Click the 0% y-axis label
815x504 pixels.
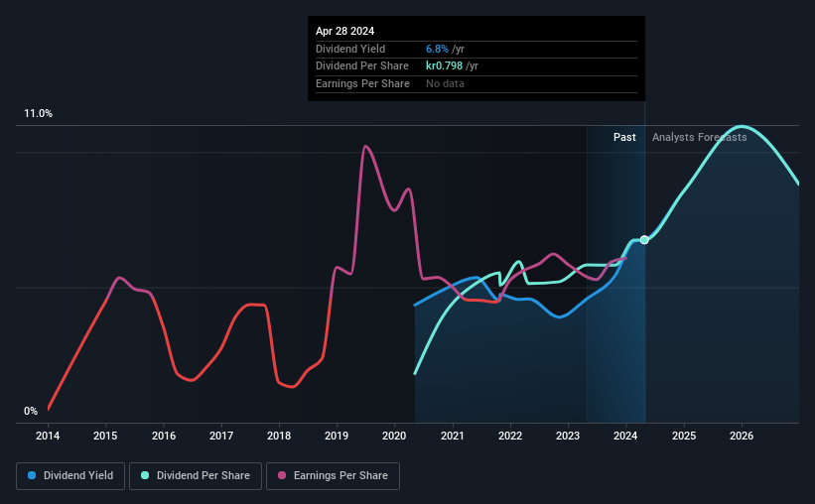[31, 411]
